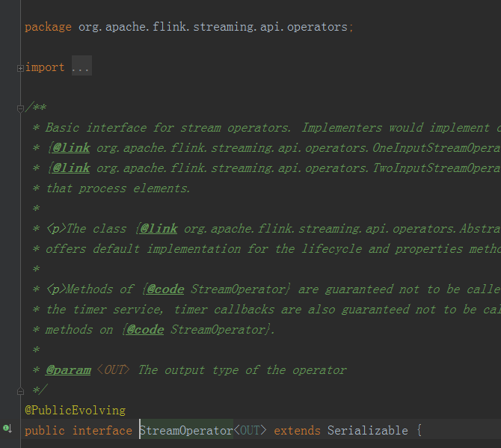
Task: Click the folded import ellipsis placeholder
Action: pos(81,67)
